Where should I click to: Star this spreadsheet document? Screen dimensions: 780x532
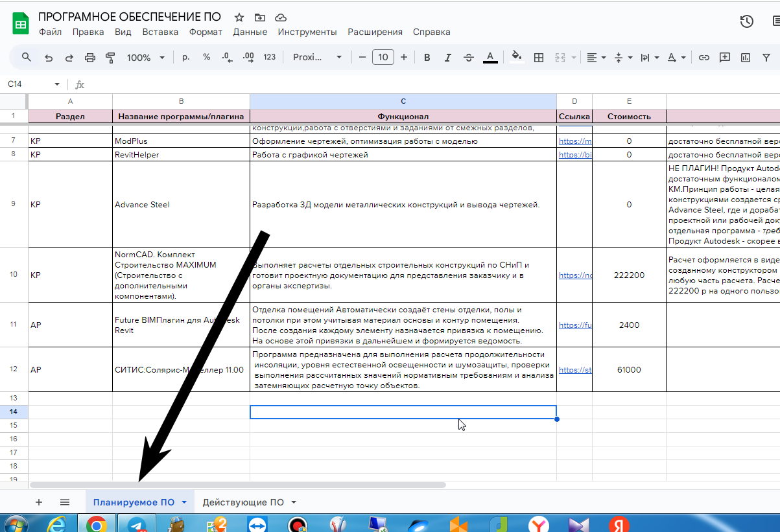click(239, 17)
